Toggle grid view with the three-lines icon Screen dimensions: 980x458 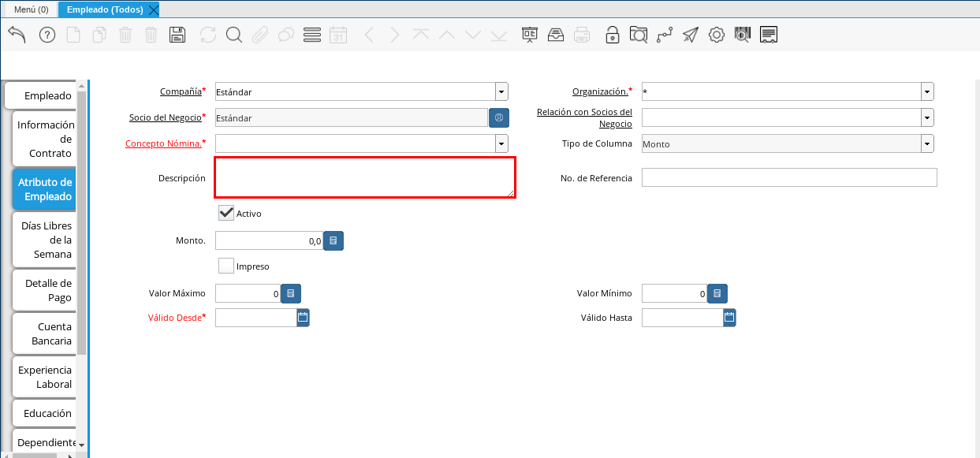click(x=312, y=35)
